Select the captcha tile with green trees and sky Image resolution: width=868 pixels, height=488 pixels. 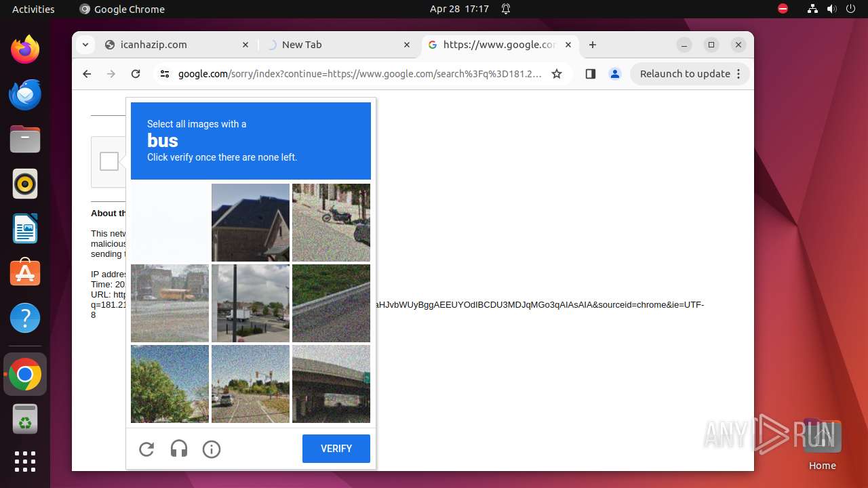click(x=170, y=384)
